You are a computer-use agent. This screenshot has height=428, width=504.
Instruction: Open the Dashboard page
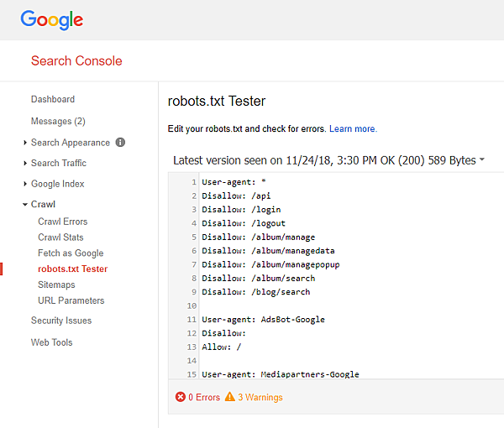click(53, 99)
